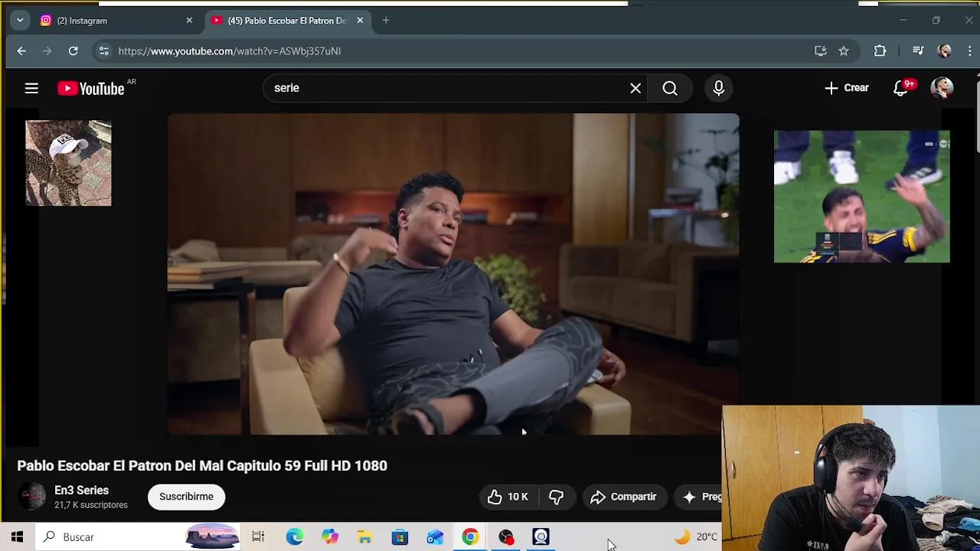Open the cat with cap thumbnail

coord(68,163)
